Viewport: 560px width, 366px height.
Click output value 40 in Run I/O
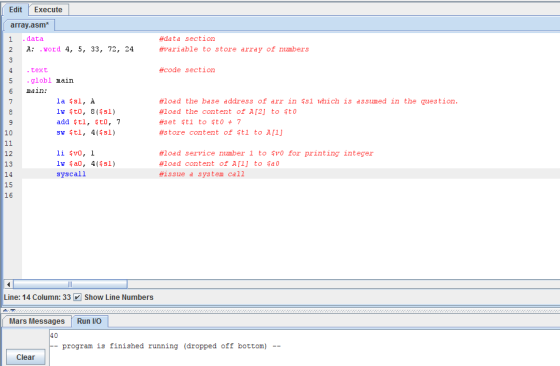[x=54, y=336]
